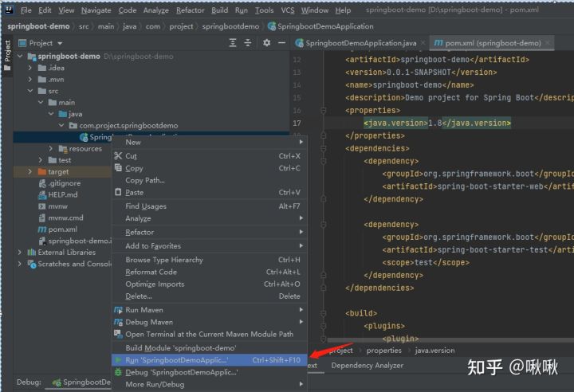Viewport: 574px width, 392px height.
Task: Select Browse Type Hierarchy
Action: click(x=209, y=260)
